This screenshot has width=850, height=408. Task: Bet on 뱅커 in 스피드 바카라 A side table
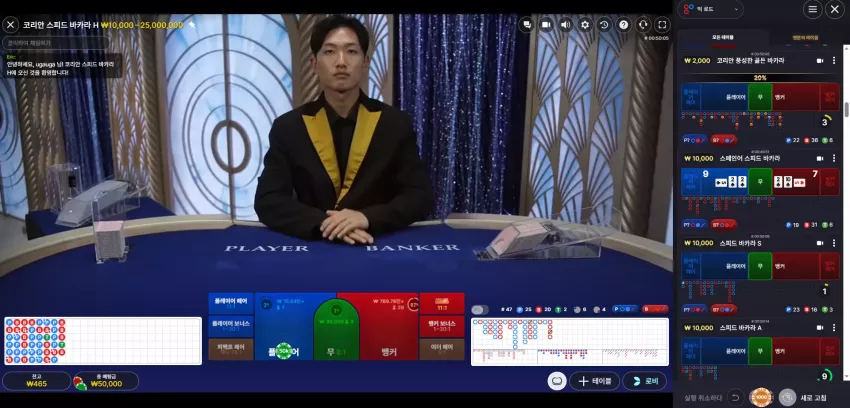796,351
